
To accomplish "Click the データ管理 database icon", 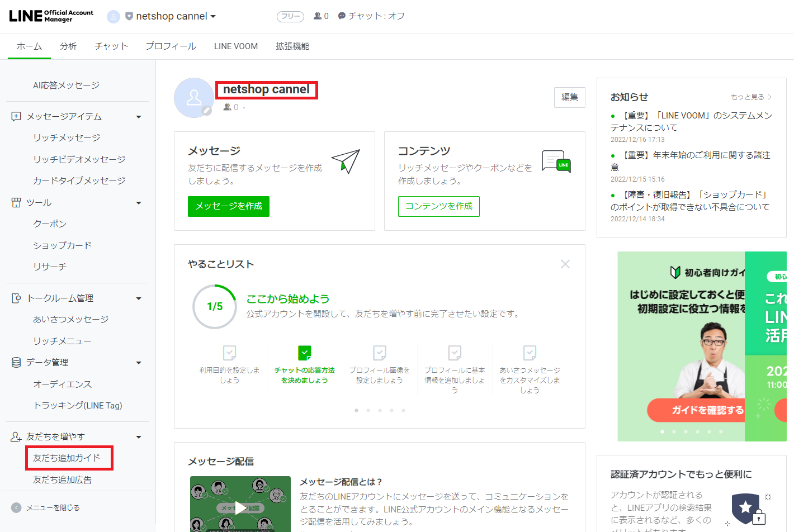I will click(x=16, y=363).
